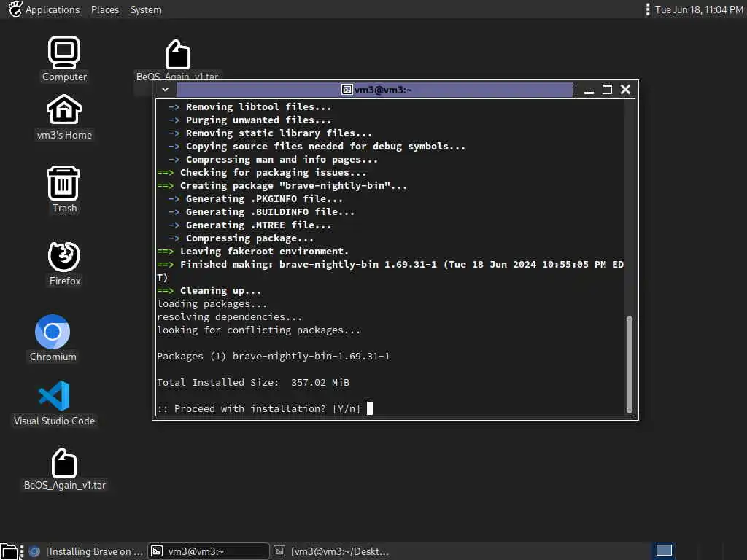Click the show desktop icon in the bottom panel

[x=9, y=551]
